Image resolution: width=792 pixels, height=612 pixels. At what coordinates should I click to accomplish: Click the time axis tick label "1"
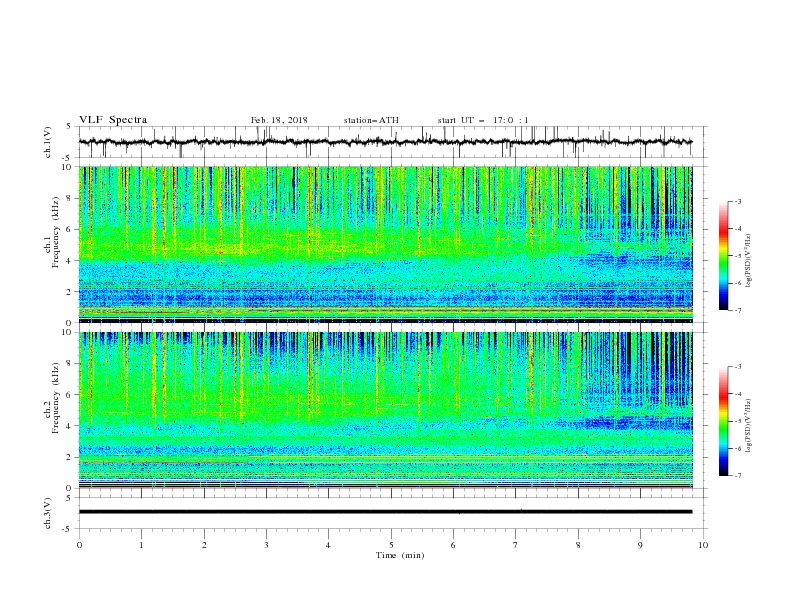pos(141,545)
